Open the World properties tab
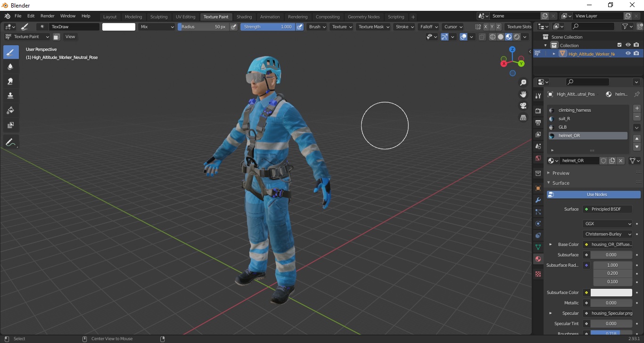644x343 pixels. tap(538, 158)
